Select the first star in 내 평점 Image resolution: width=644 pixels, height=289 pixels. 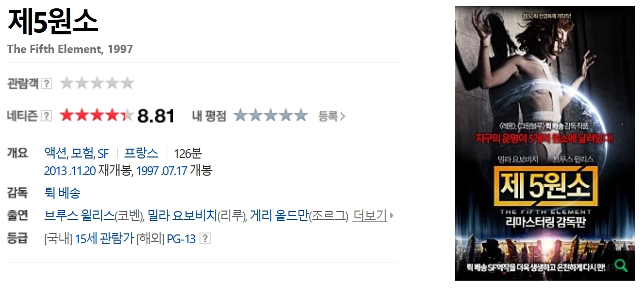[x=241, y=115]
